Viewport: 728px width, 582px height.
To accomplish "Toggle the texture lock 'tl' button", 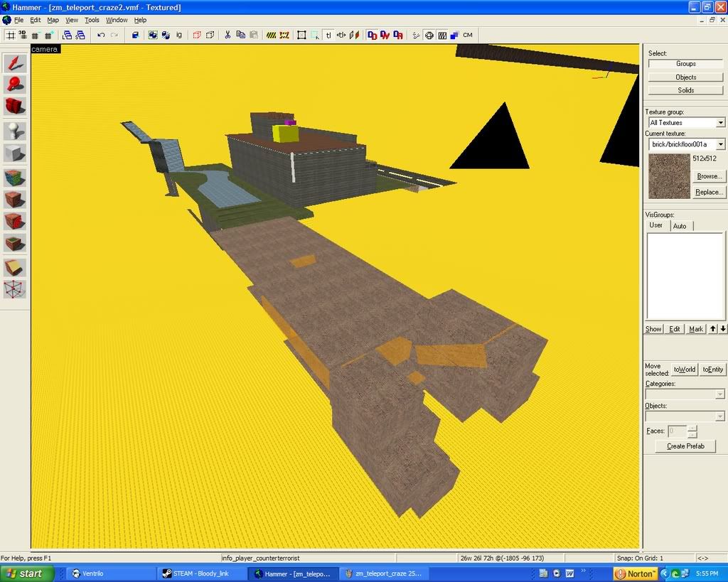I will point(328,35).
